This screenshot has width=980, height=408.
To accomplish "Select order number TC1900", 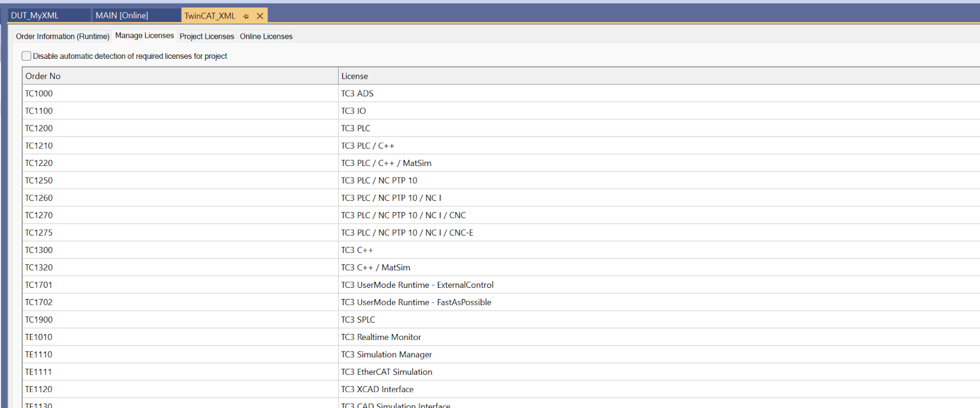I will coord(180,320).
